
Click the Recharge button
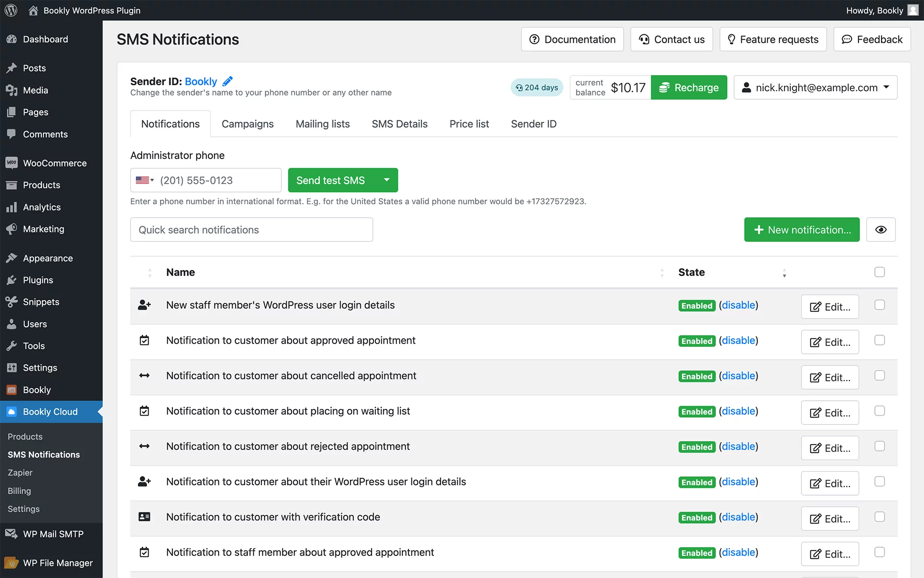point(689,88)
